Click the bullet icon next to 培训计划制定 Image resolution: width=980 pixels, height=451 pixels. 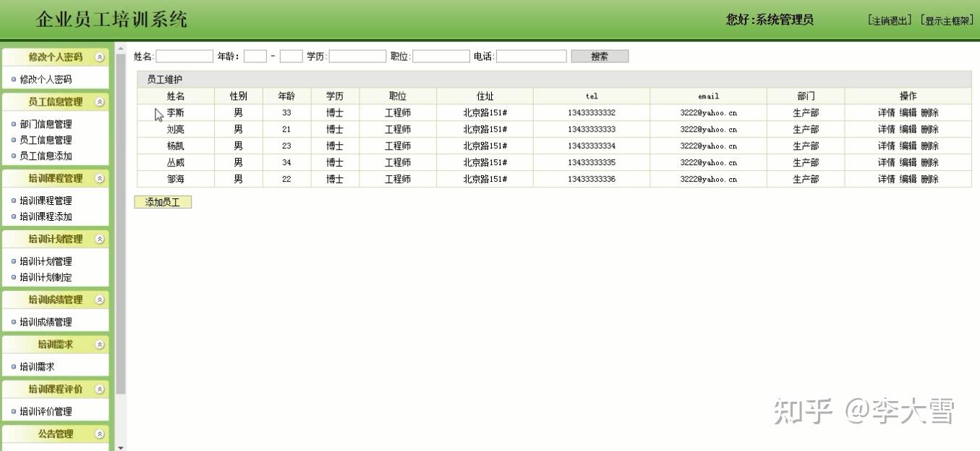(x=12, y=277)
